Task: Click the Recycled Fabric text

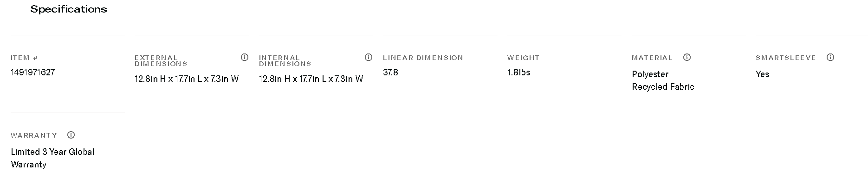Action: 663,87
